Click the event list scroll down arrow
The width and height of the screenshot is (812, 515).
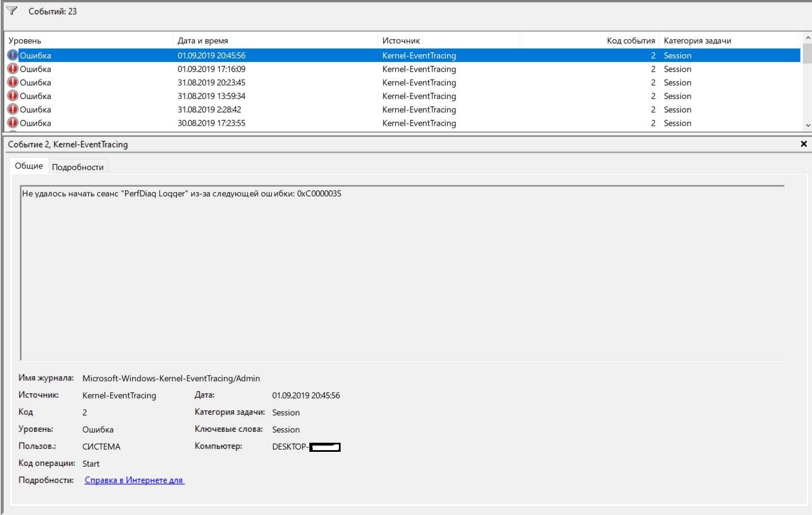807,125
